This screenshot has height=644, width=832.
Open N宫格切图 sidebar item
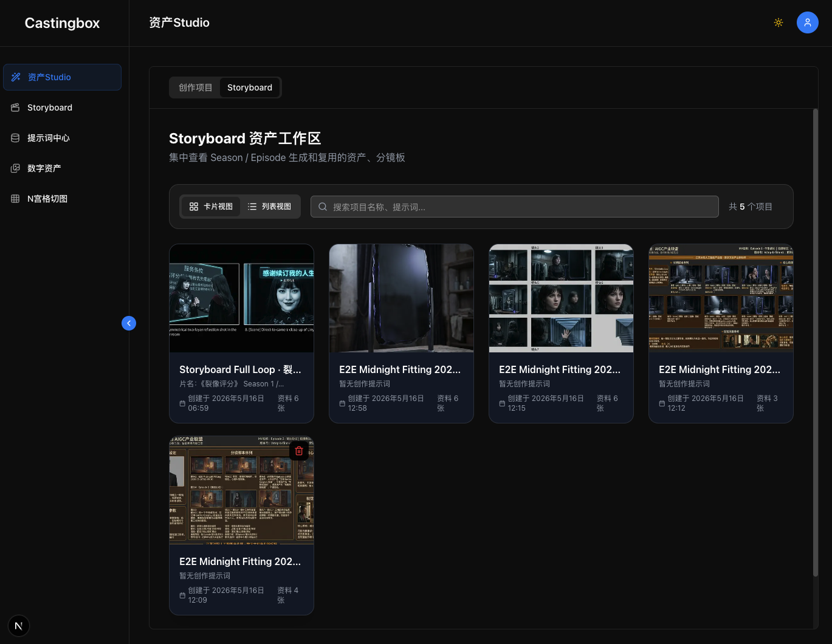coord(62,199)
